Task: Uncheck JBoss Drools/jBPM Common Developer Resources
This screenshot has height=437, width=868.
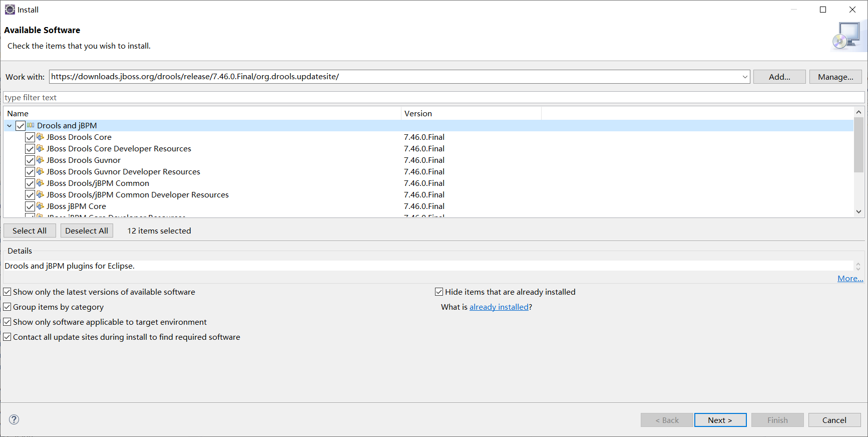Action: tap(30, 195)
